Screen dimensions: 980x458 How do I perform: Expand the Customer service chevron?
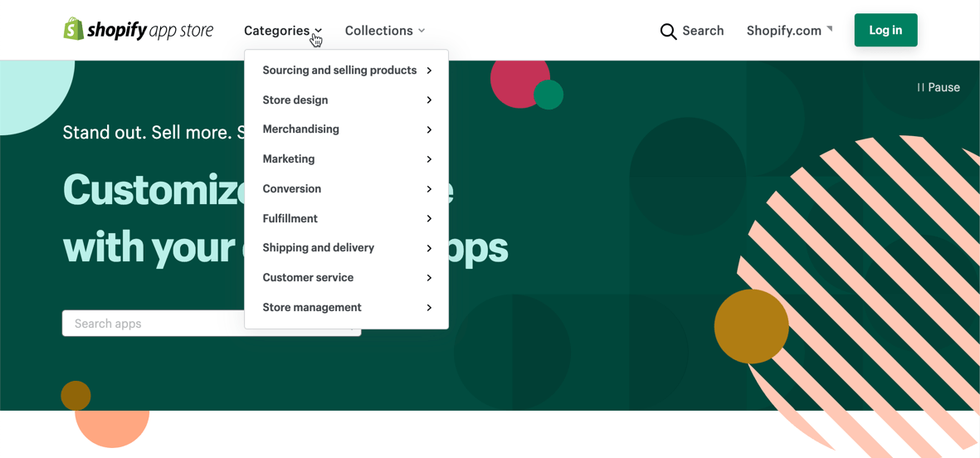429,278
